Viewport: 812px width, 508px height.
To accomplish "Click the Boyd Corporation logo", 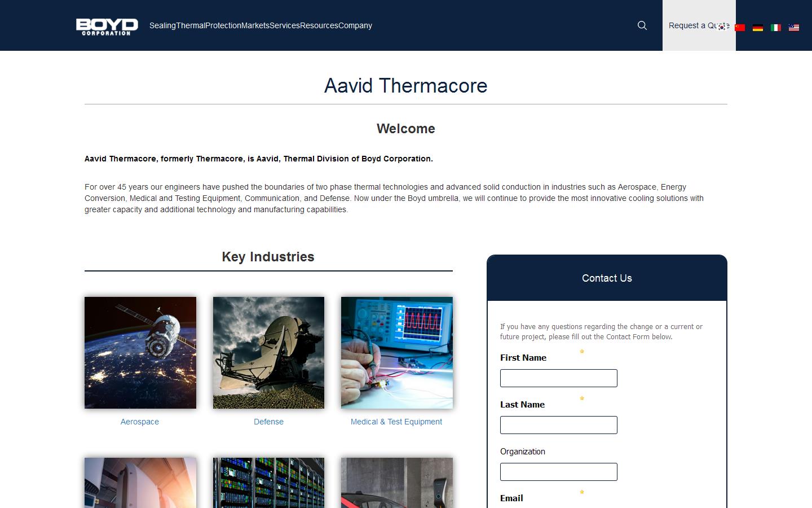I will (x=107, y=25).
